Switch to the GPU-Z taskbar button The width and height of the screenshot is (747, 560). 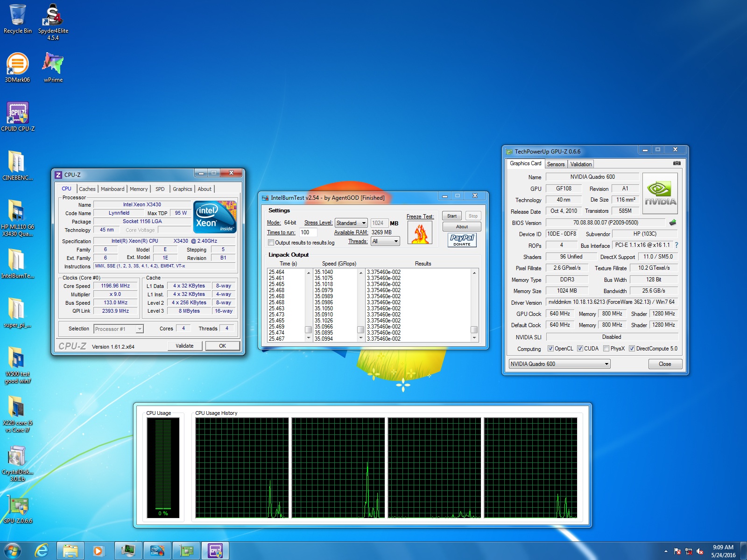click(x=187, y=551)
